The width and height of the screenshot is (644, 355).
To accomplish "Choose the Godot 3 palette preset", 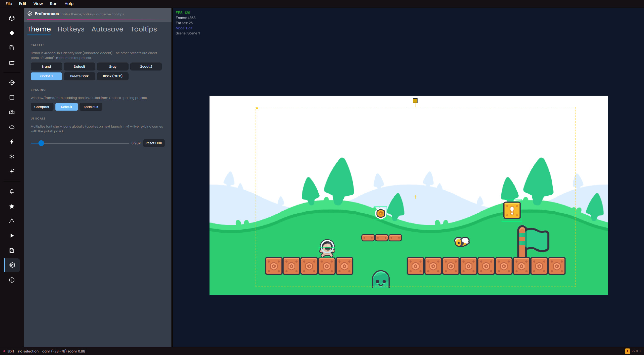I will (x=46, y=76).
